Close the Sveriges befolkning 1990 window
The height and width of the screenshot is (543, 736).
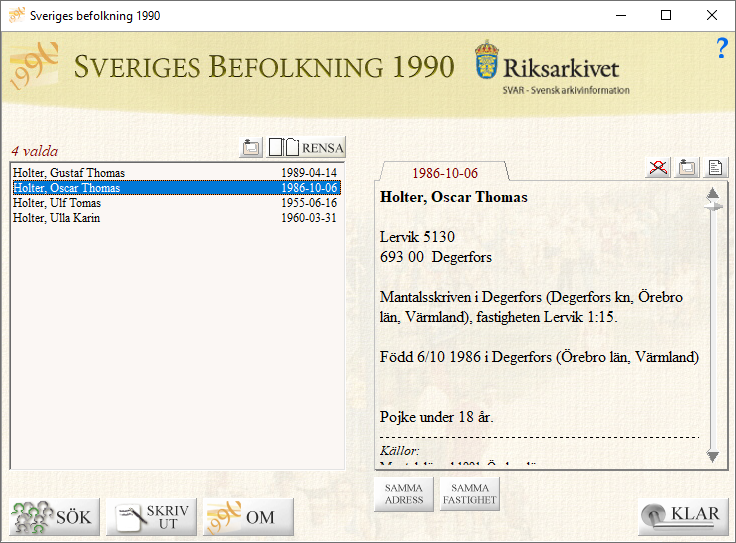coord(712,15)
